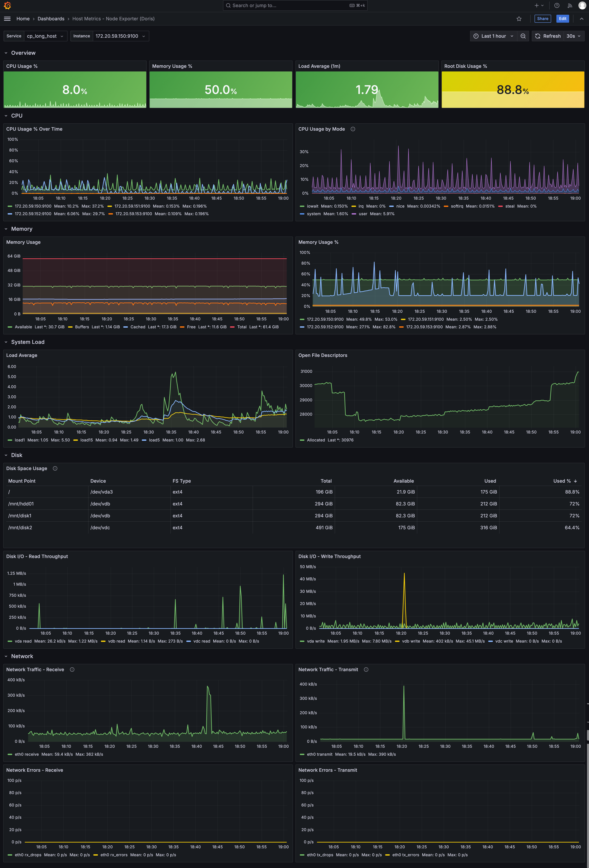
Task: Click the zoom out time range icon
Action: point(523,36)
